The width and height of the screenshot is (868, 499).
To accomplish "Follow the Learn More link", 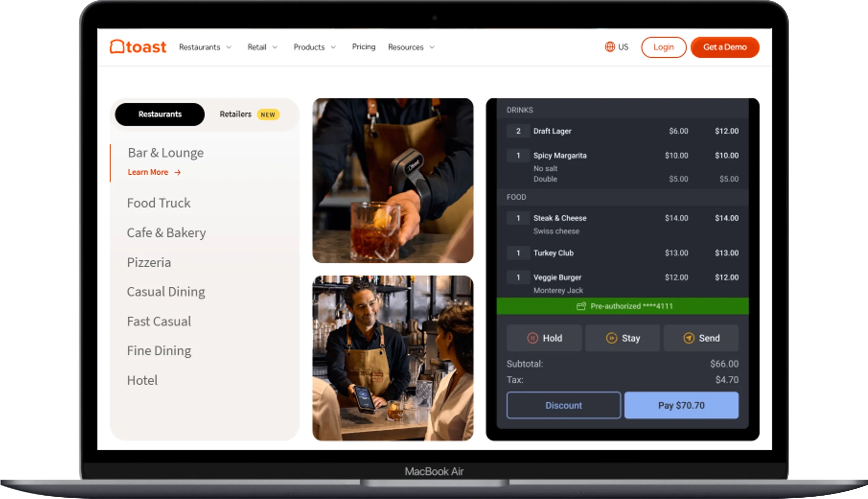I will pyautogui.click(x=154, y=172).
